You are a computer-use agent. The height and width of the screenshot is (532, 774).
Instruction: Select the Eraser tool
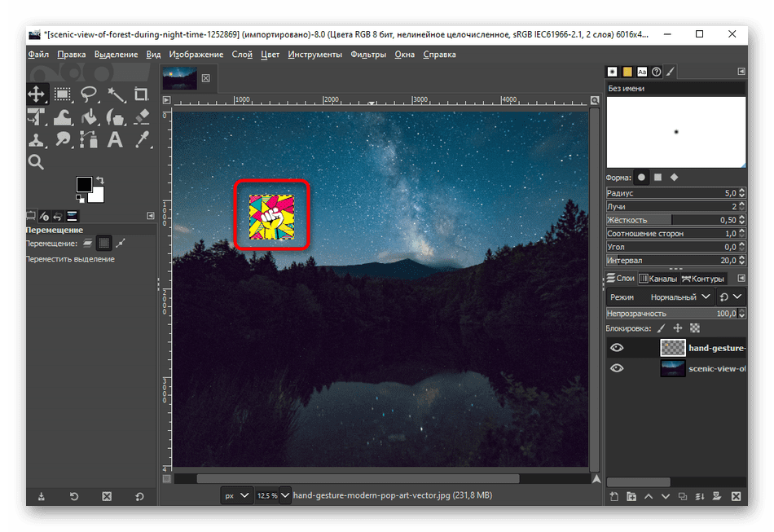click(142, 117)
